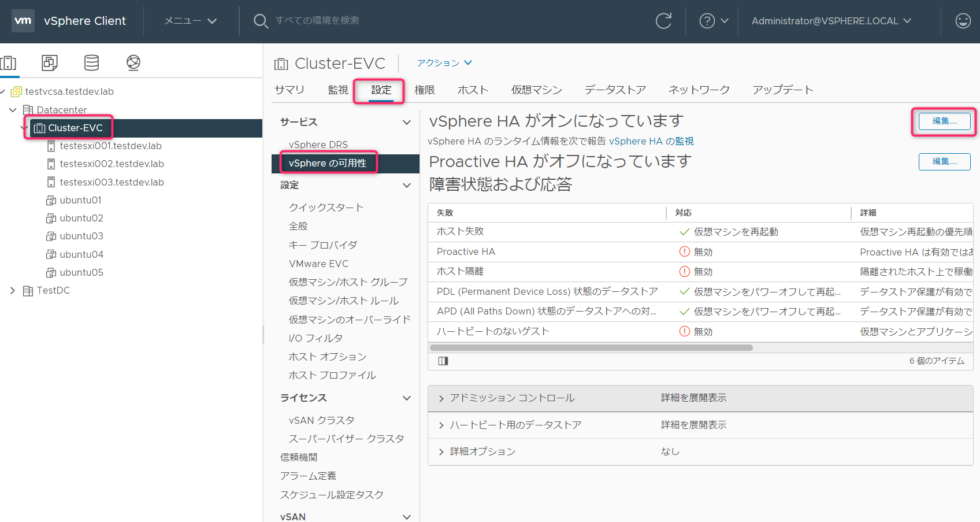
Task: Switch to the 権限 tab
Action: [425, 90]
